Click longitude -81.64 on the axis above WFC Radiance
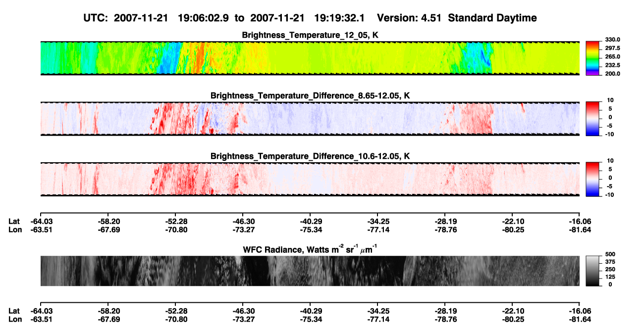Viewport: 644px width, 330px height. tap(580, 230)
